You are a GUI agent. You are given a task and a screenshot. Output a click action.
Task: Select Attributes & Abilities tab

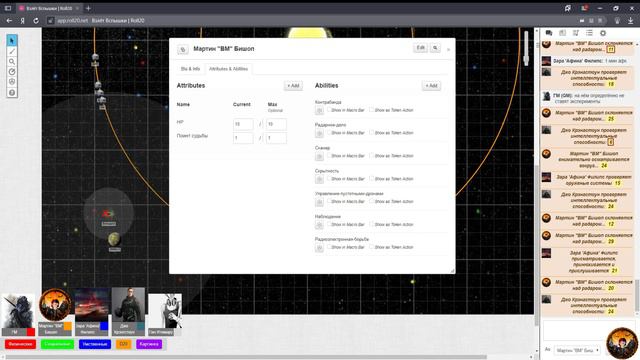pyautogui.click(x=229, y=69)
